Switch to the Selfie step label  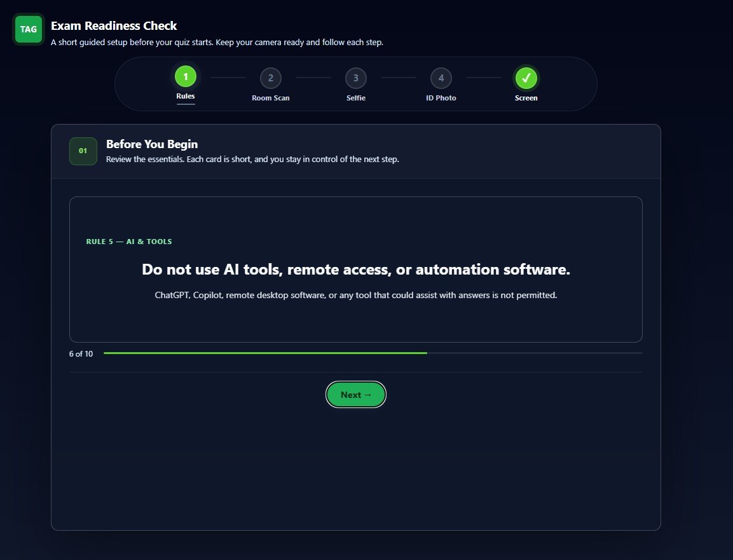[356, 98]
